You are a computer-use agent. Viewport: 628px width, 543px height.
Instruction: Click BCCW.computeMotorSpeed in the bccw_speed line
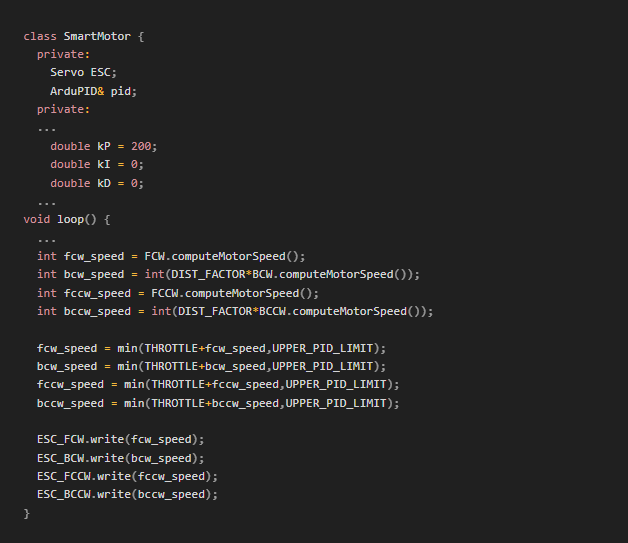332,312
